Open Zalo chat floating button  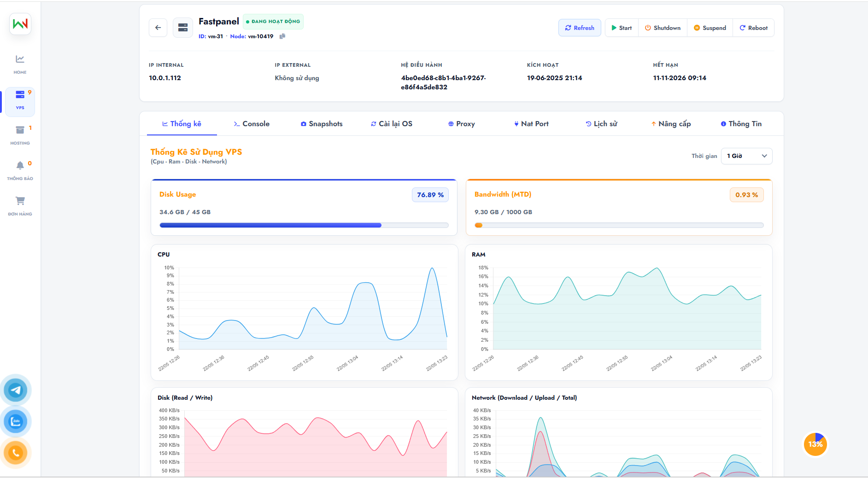[16, 421]
